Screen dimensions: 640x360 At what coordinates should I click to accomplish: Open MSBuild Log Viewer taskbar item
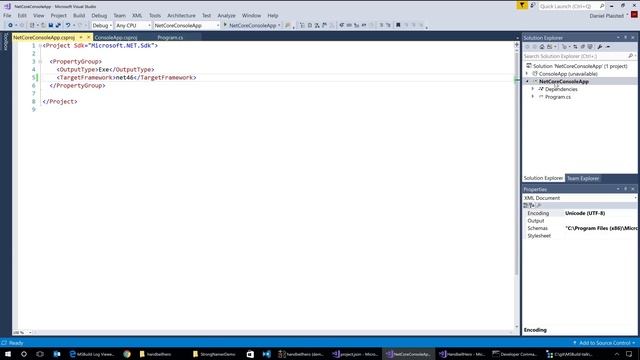click(92, 354)
